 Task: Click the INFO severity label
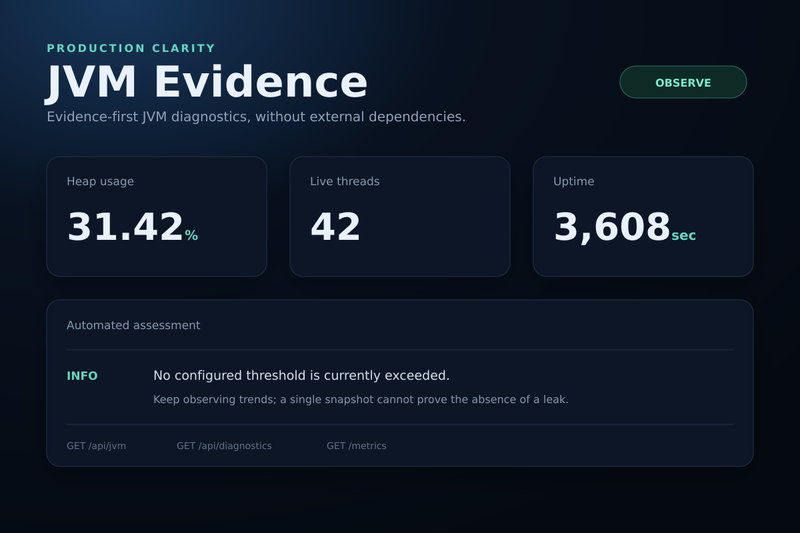82,376
